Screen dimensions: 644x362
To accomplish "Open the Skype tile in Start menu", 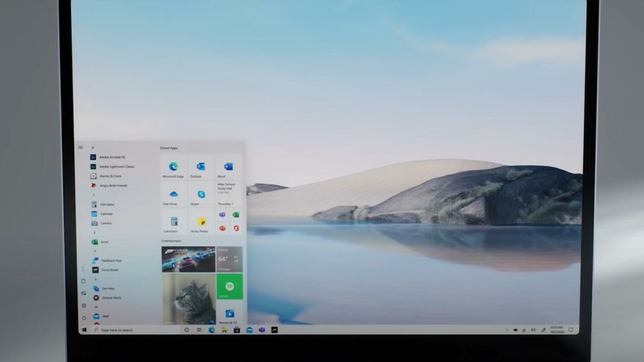I will point(201,195).
